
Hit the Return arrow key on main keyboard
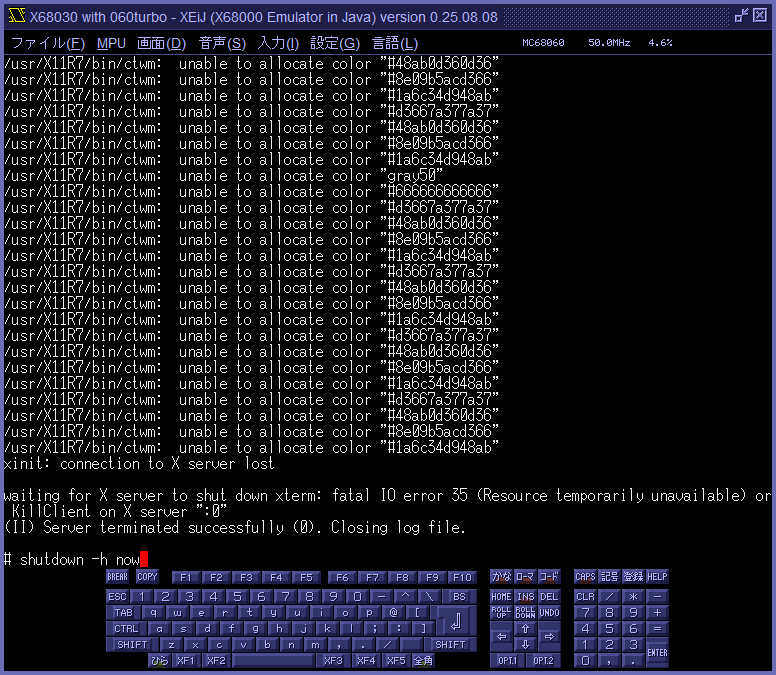[456, 621]
